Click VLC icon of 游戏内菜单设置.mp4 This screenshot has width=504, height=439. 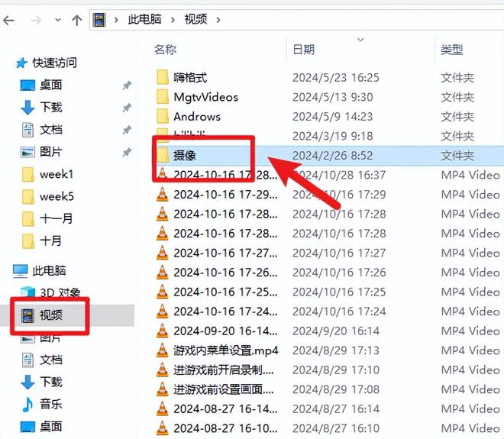pyautogui.click(x=162, y=350)
